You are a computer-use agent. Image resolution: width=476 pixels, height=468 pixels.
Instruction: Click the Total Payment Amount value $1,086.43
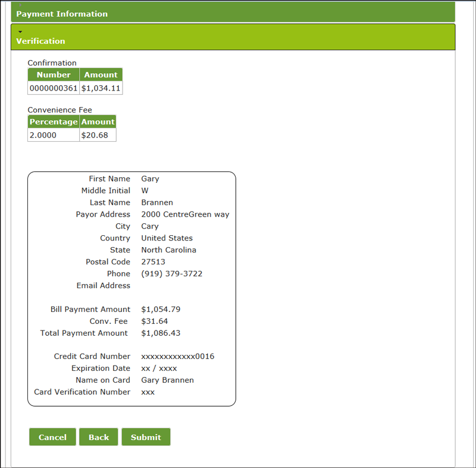pos(161,333)
